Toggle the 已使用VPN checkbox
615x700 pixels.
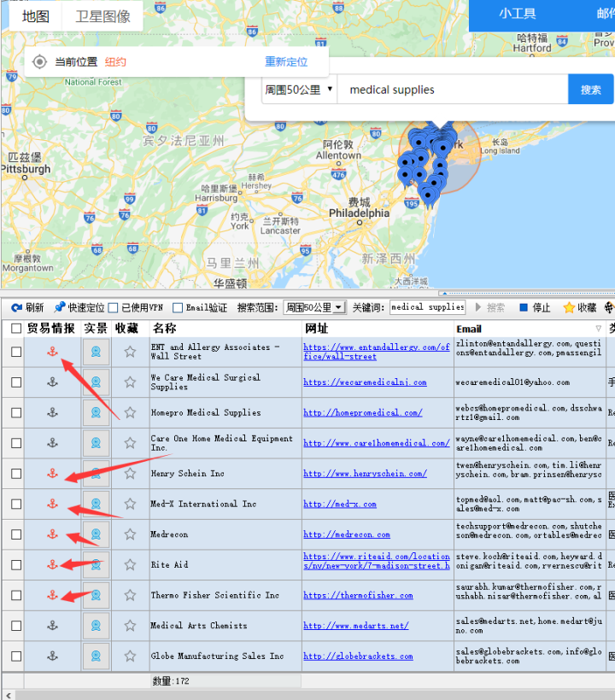tap(113, 307)
